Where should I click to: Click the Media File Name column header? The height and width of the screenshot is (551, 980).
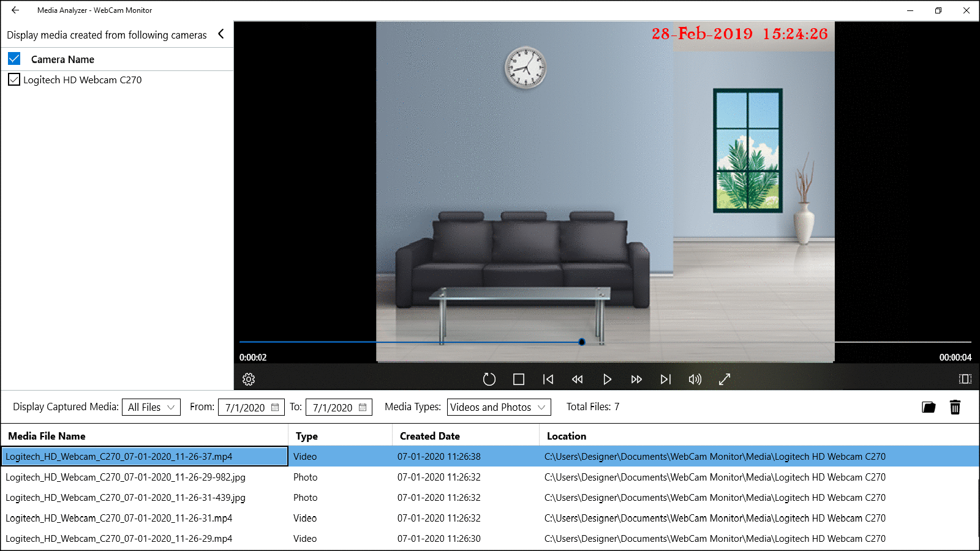point(45,435)
